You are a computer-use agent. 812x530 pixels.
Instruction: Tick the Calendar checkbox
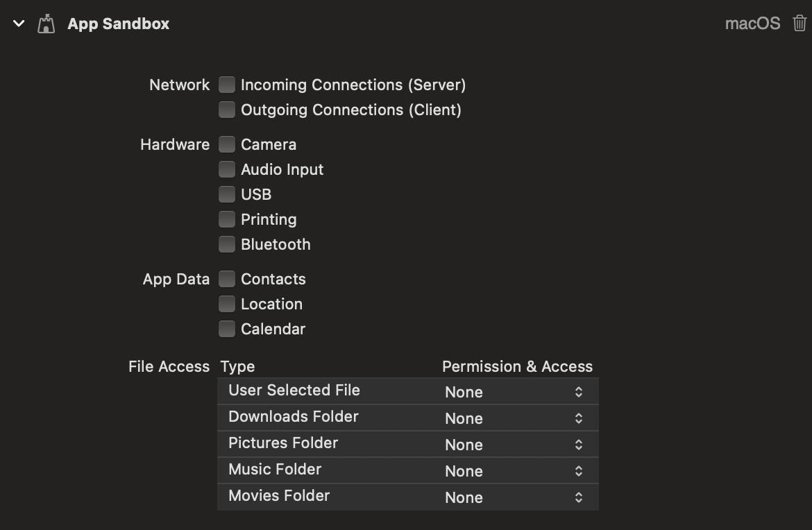click(x=227, y=329)
